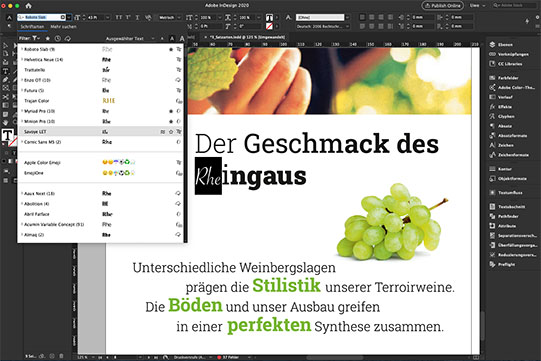Switch to the Schriftarten tab
The height and width of the screenshot is (361, 541).
[32, 27]
